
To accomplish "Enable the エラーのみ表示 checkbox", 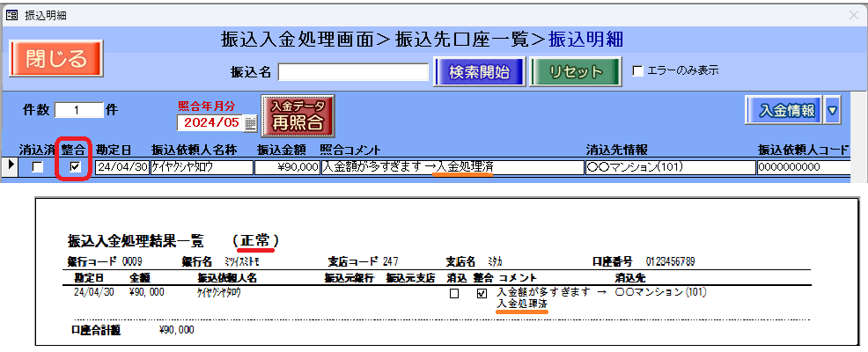I will (638, 70).
